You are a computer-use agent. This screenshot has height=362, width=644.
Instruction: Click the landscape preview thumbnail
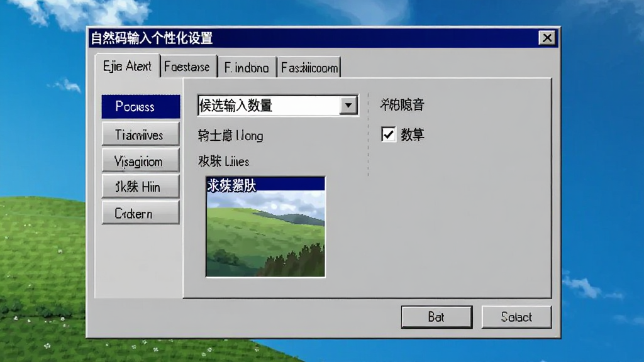pos(265,227)
